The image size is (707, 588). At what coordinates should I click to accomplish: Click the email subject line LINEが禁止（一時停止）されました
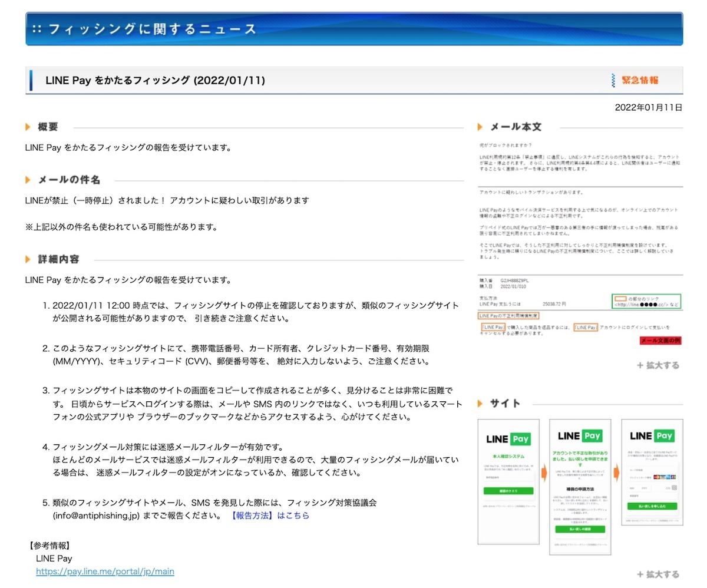(x=167, y=200)
